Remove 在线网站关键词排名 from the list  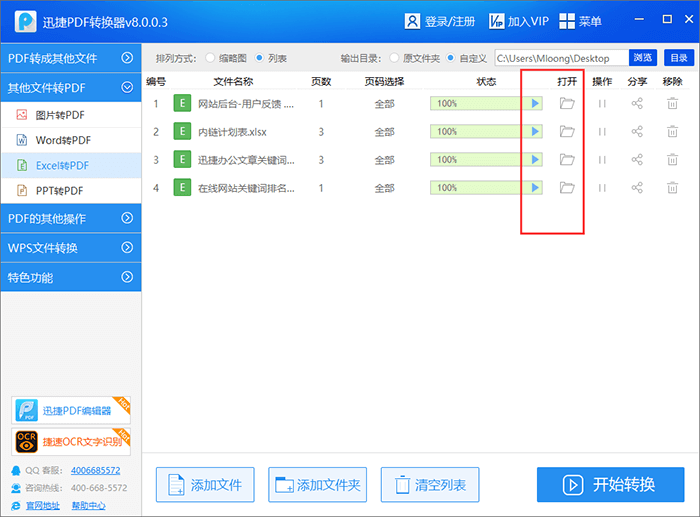click(672, 188)
